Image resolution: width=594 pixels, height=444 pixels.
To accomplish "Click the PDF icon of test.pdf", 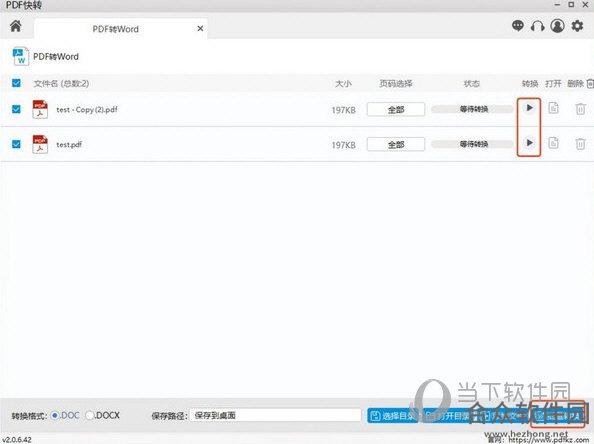I will 40,144.
